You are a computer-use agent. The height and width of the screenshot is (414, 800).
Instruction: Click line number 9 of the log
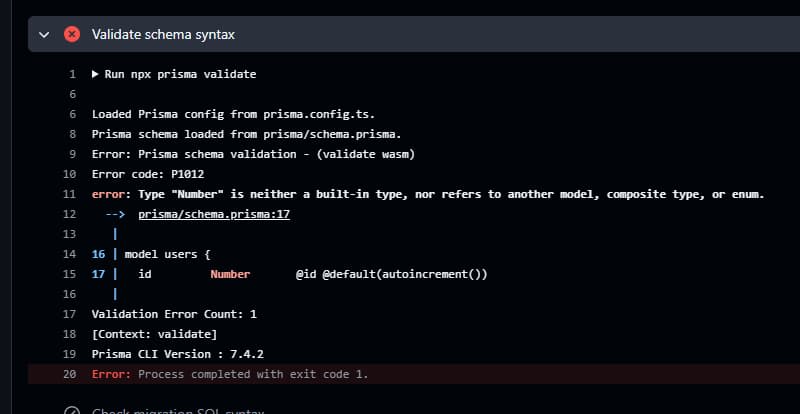pyautogui.click(x=72, y=154)
